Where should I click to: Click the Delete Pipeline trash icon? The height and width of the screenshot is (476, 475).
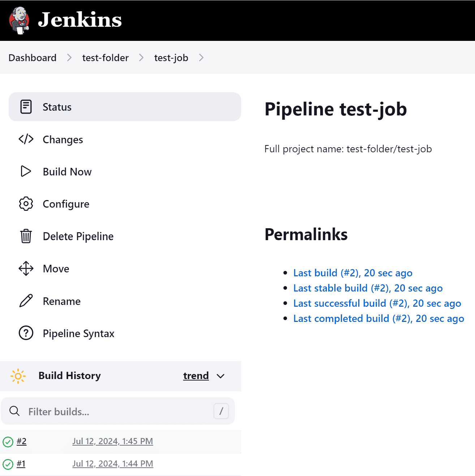26,236
